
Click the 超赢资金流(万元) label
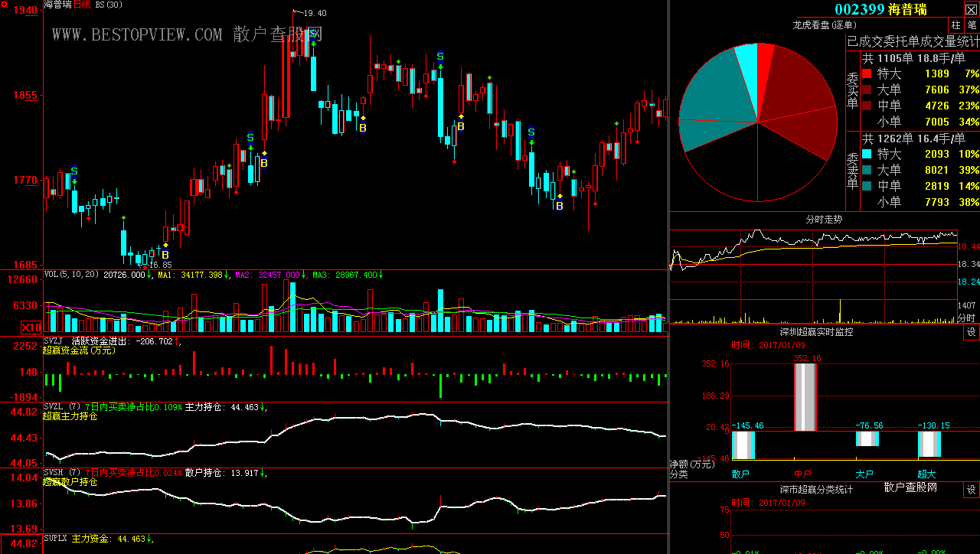(79, 350)
